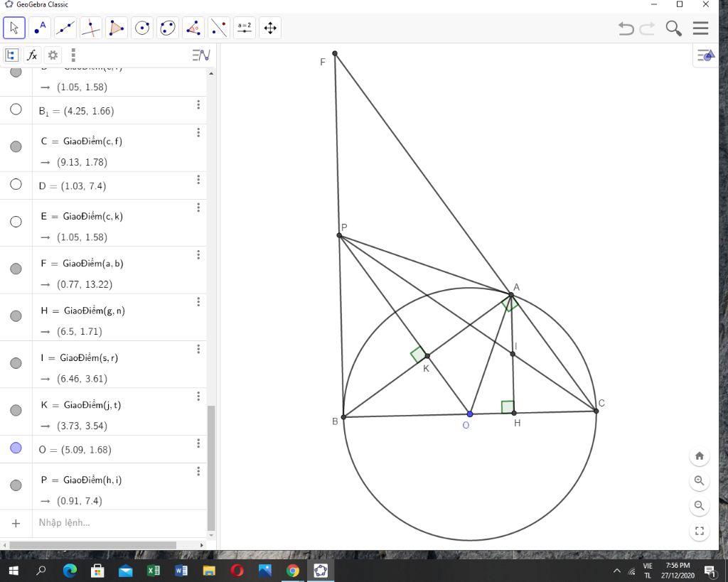Open more options for point K row
Image resolution: width=728 pixels, height=582 pixels.
pos(198,397)
